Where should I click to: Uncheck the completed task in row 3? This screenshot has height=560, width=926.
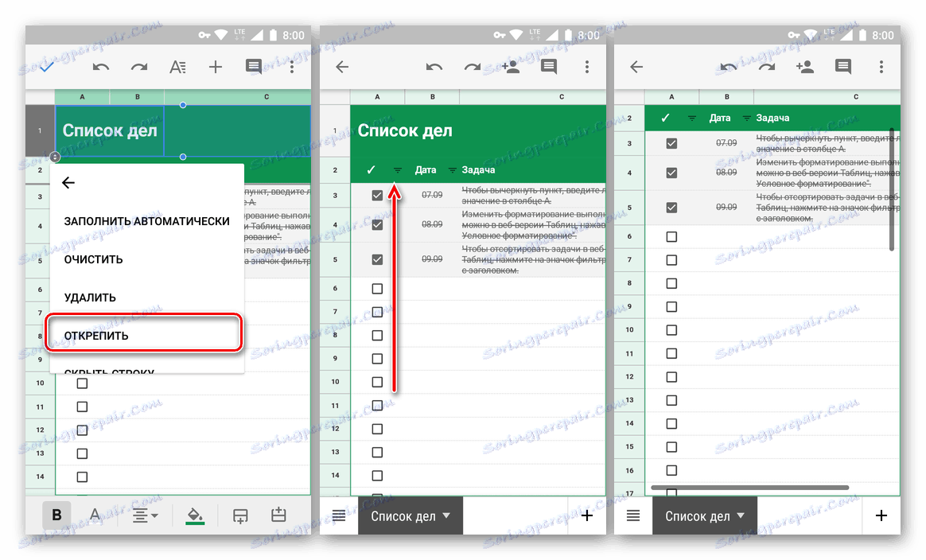tap(377, 193)
